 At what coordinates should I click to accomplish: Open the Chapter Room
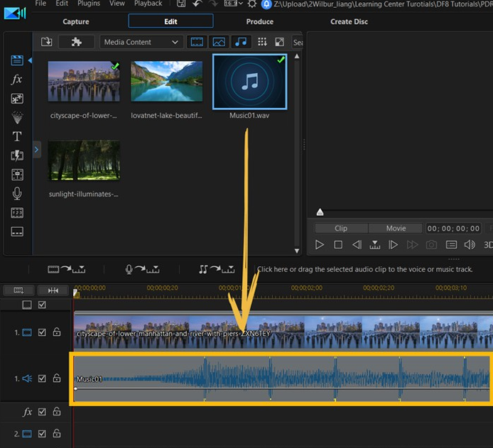17,213
